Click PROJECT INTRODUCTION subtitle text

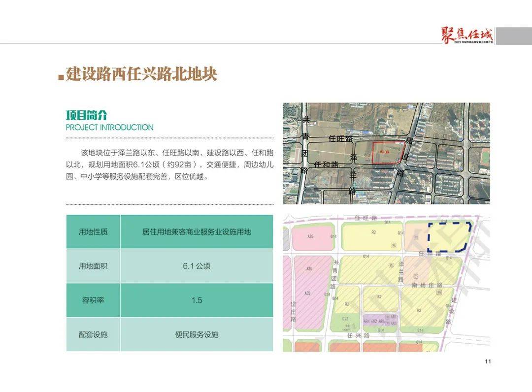[x=109, y=128]
